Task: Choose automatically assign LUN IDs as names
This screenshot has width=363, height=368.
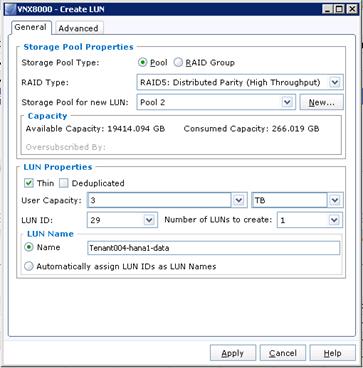Action: [29, 266]
